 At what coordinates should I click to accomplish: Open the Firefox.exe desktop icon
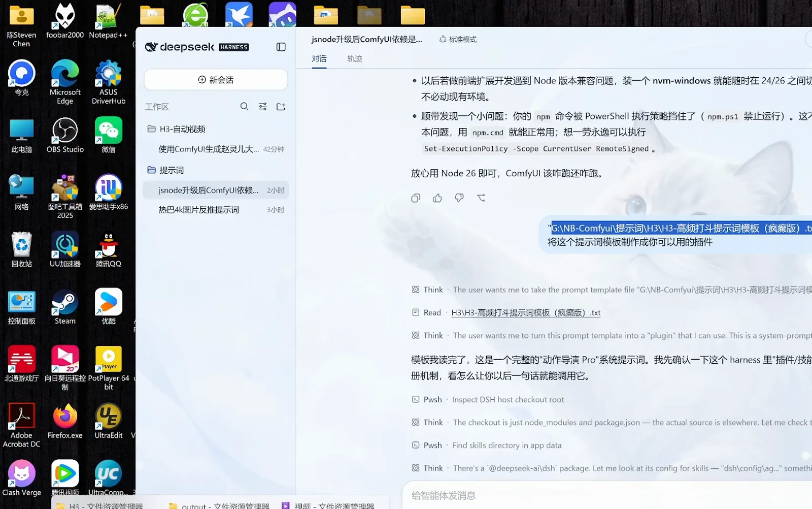(x=65, y=421)
